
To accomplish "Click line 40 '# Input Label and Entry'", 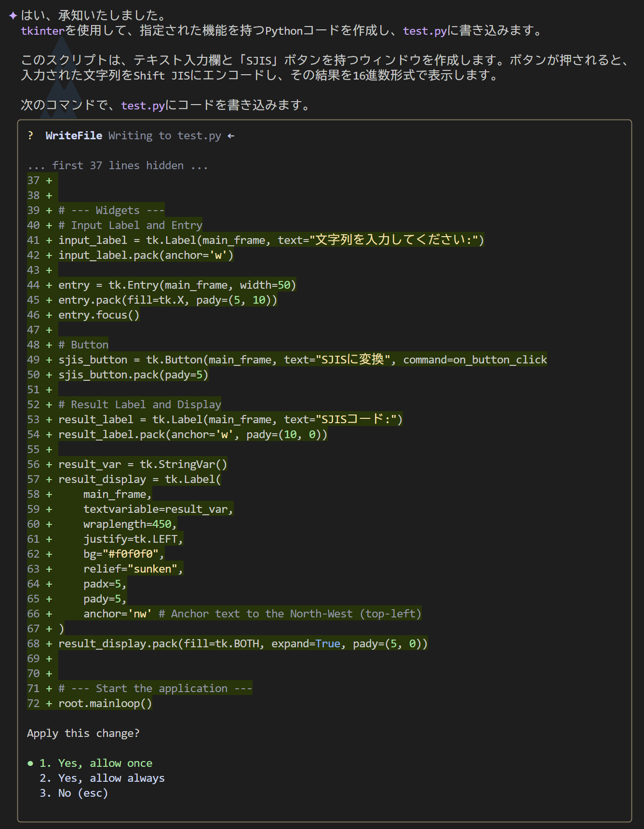I will tap(130, 225).
